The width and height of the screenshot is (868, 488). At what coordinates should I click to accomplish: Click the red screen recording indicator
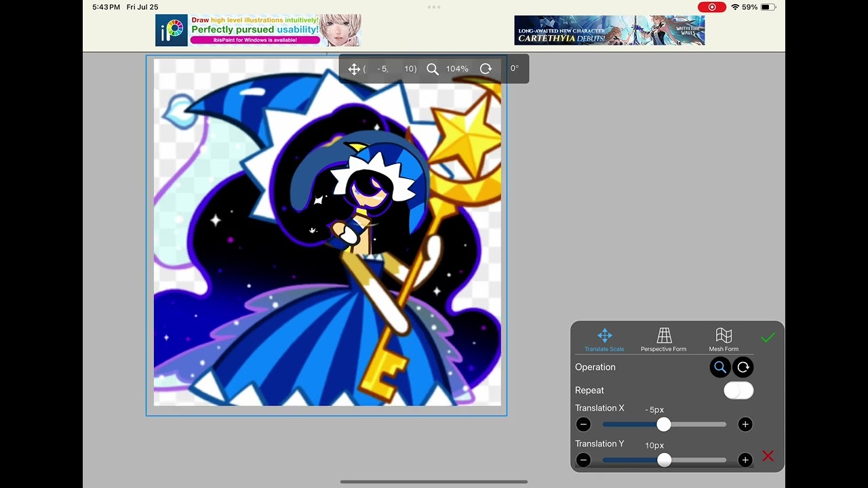click(x=712, y=7)
